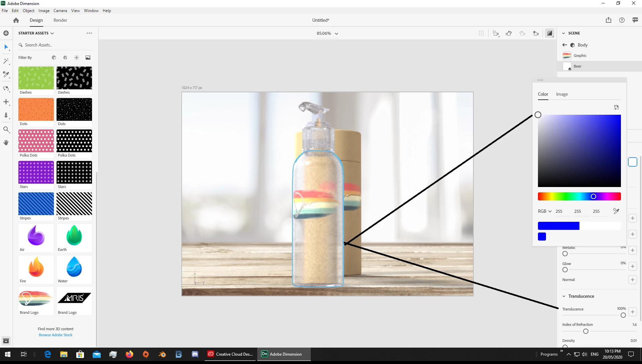Collapse the Translucence section
642x364 pixels.
coord(564,296)
